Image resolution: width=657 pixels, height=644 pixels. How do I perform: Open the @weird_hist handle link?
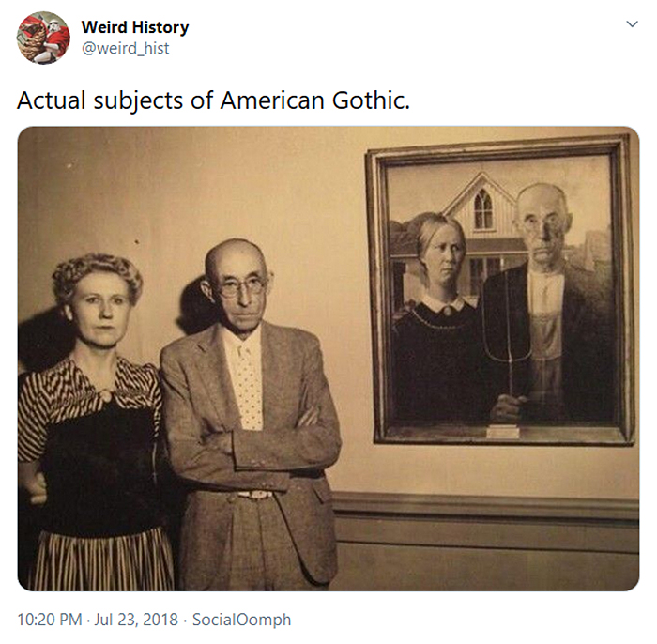point(125,49)
